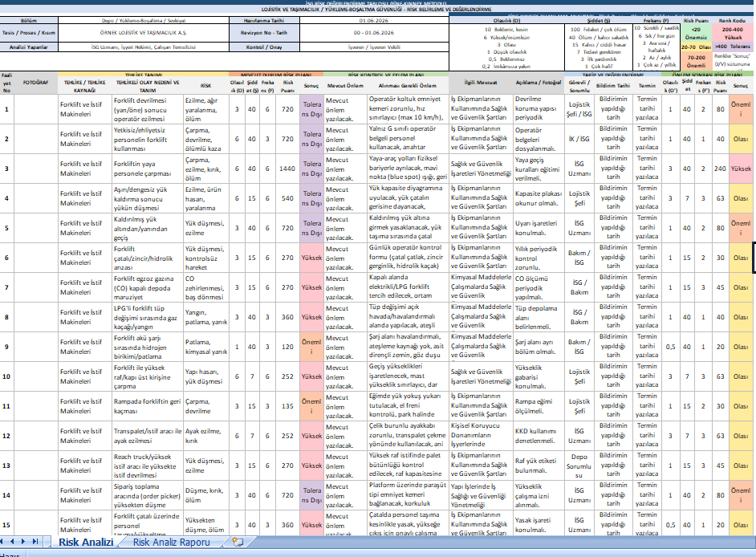
Task: Click the Yüksek result cell in row 3's last column
Action: (741, 169)
